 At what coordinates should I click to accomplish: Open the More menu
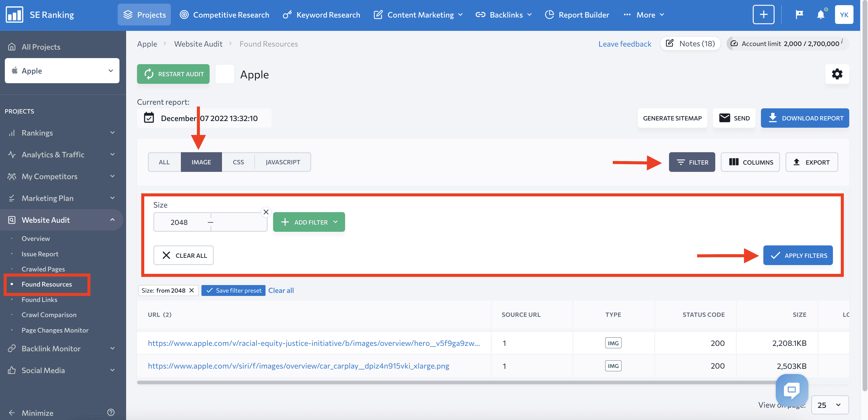click(x=644, y=15)
